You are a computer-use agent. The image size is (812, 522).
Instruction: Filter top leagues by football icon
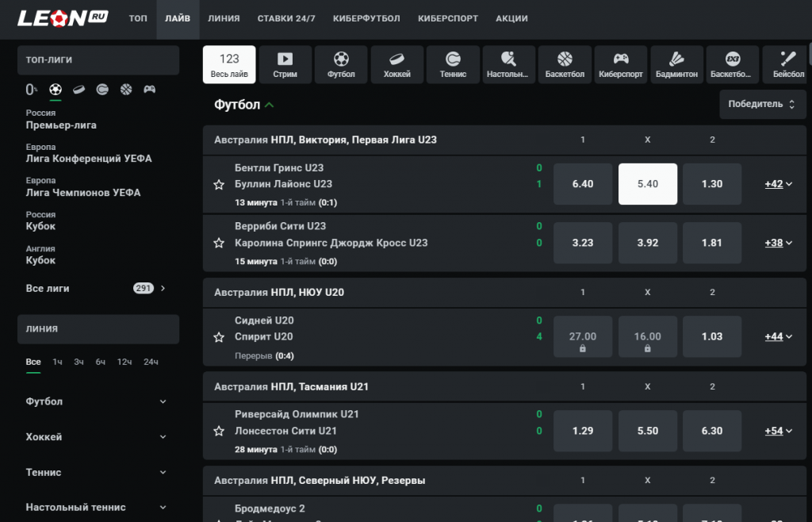click(x=56, y=90)
